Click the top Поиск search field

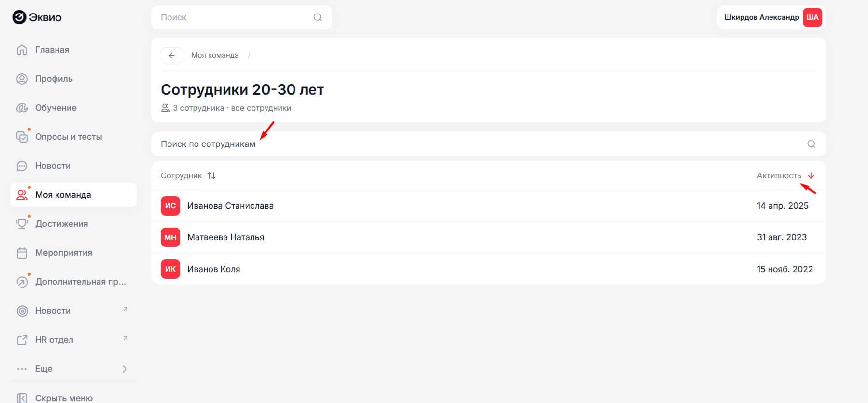pos(232,17)
